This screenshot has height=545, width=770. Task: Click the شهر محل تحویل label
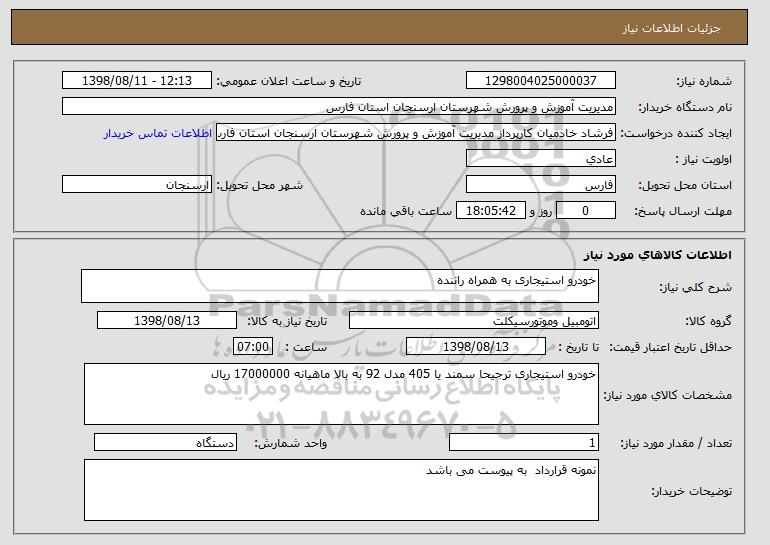(260, 185)
